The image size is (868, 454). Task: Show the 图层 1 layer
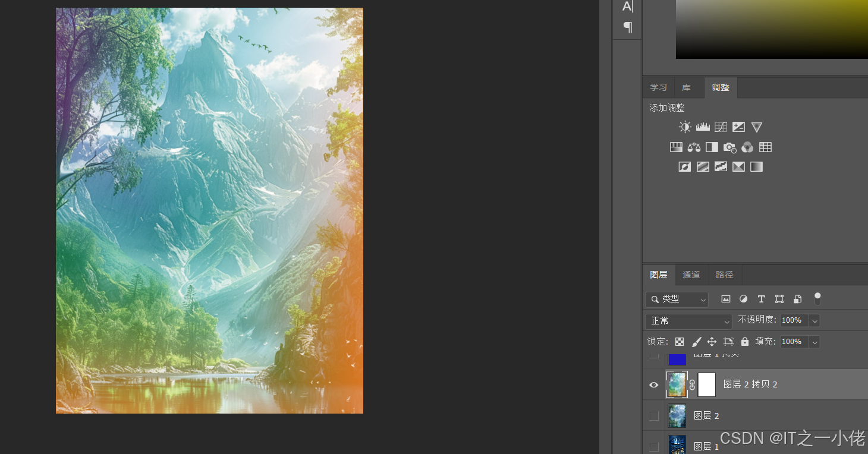tap(654, 447)
